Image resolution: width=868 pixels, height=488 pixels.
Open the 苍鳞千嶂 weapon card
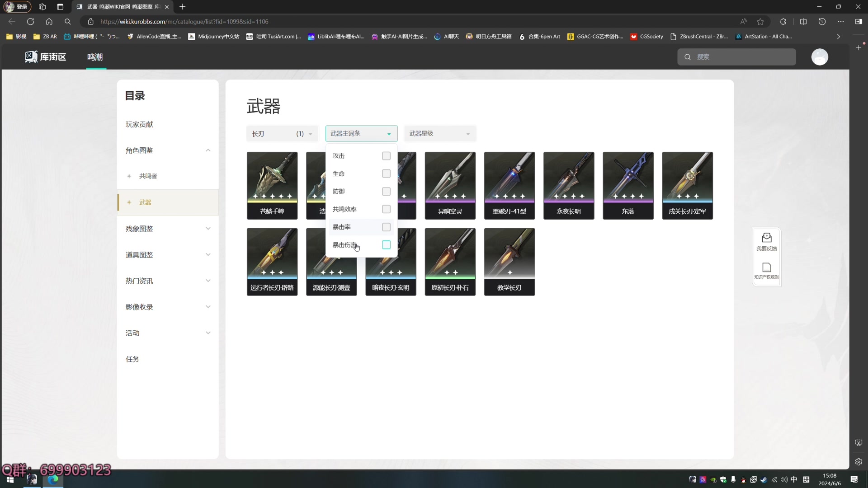pos(272,186)
